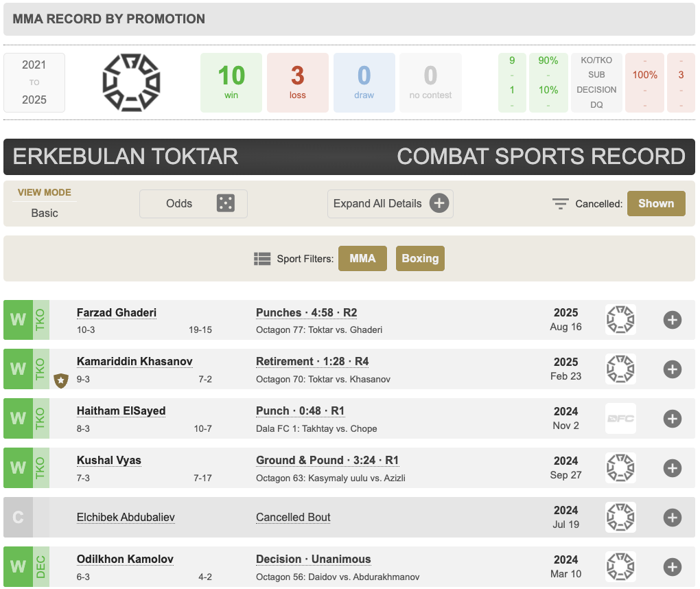Screen dimensions: 700x589
Task: Select the green 10 win stat box
Action: 231,82
